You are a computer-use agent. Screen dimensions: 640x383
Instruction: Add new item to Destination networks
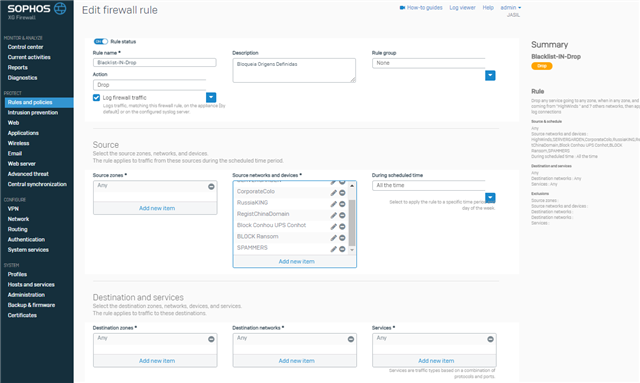[296, 361]
